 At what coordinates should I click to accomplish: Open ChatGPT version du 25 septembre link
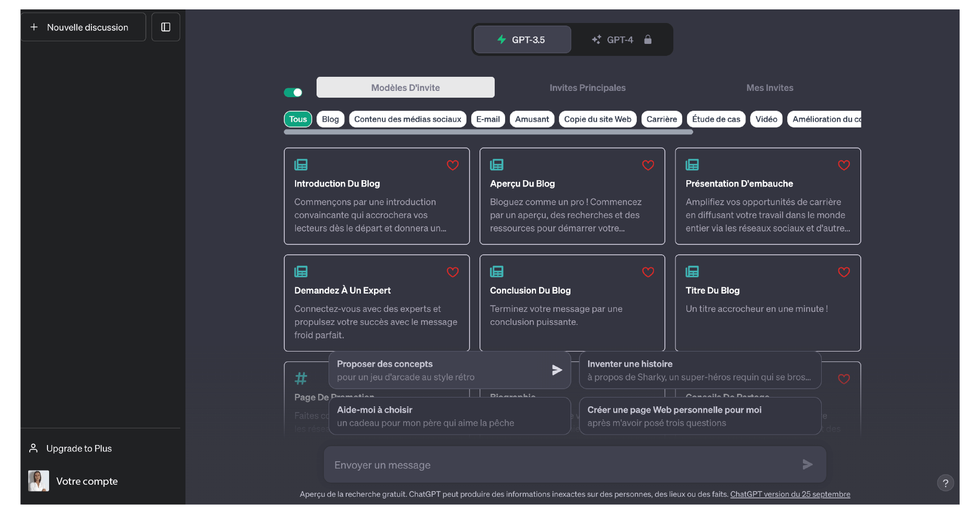pos(790,494)
